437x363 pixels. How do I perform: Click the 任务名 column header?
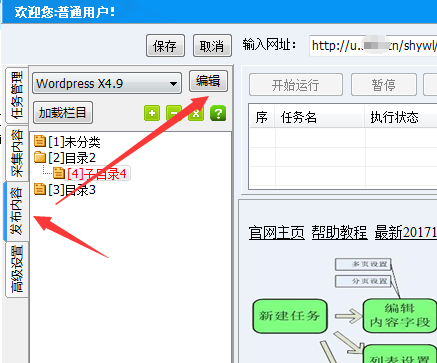319,117
